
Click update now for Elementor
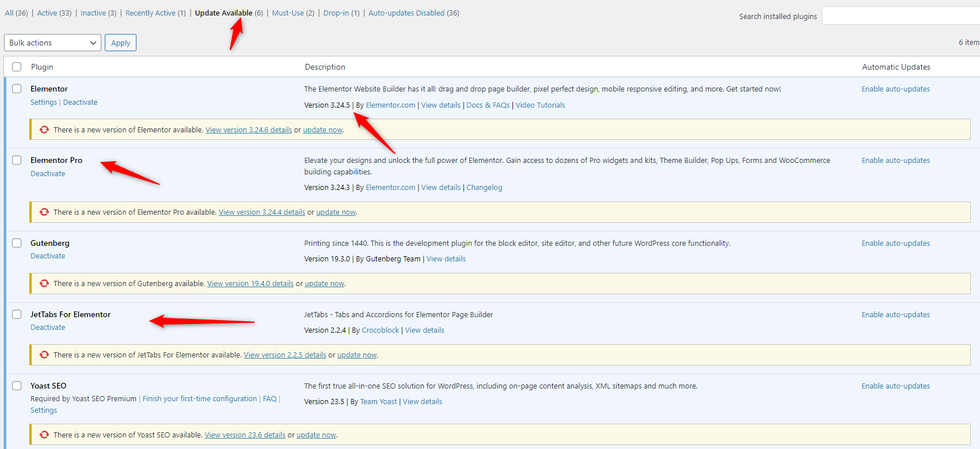[x=323, y=130]
